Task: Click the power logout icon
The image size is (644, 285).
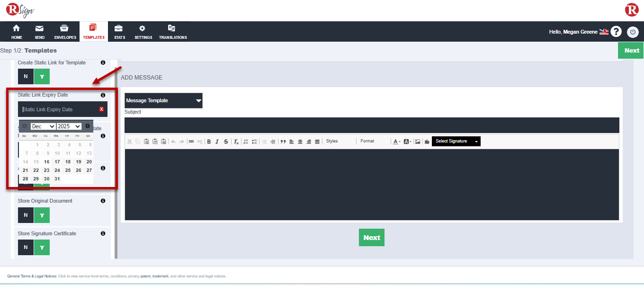Action: pos(633,32)
